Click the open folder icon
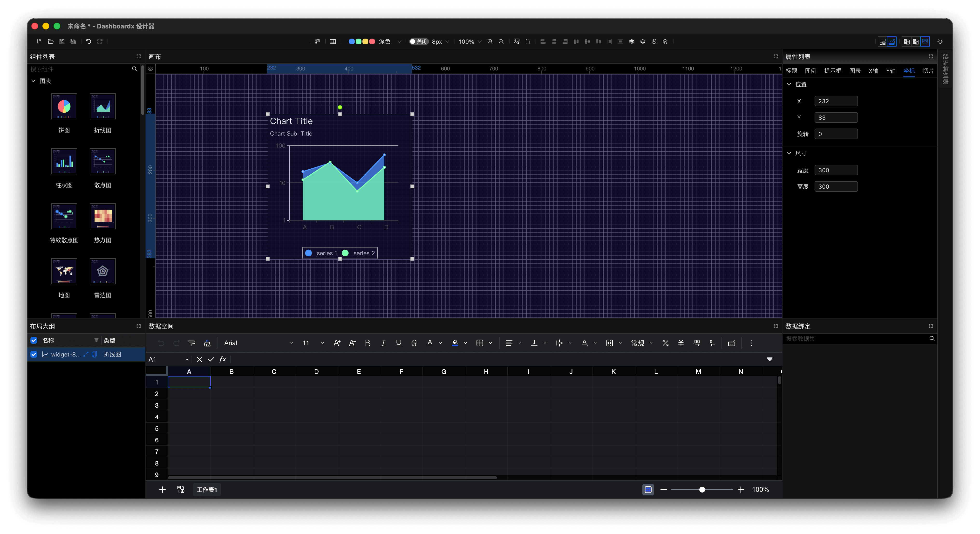The width and height of the screenshot is (980, 534). (51, 41)
